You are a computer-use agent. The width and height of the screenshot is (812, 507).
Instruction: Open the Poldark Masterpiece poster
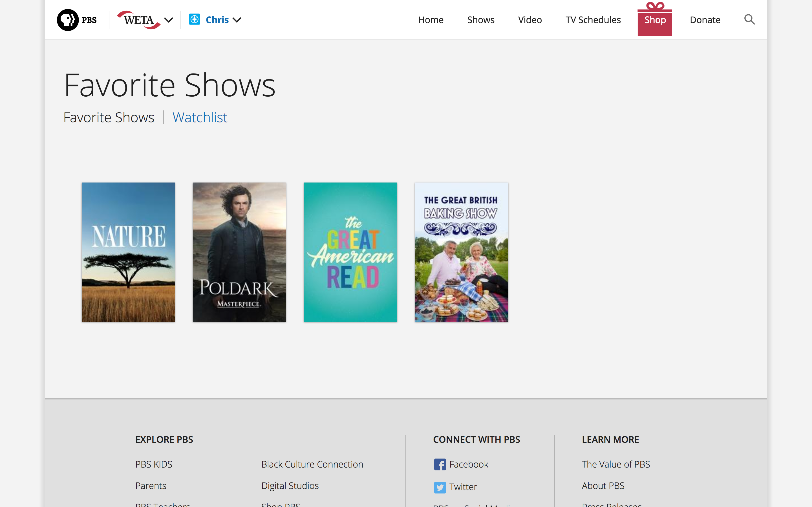pos(239,252)
